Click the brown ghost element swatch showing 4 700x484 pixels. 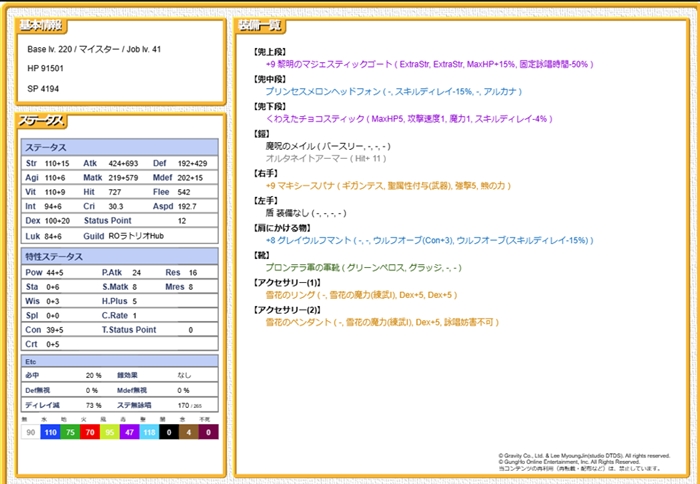tap(188, 432)
